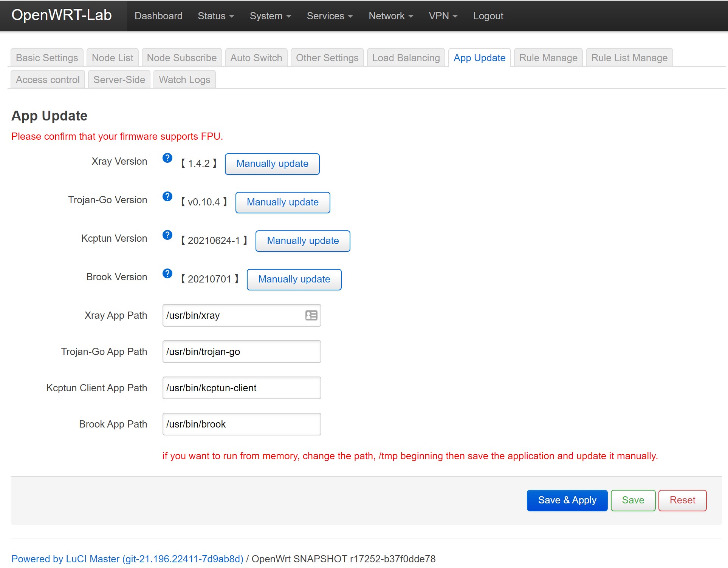Go to Load Balancing tab
This screenshot has width=728, height=568.
(x=406, y=58)
